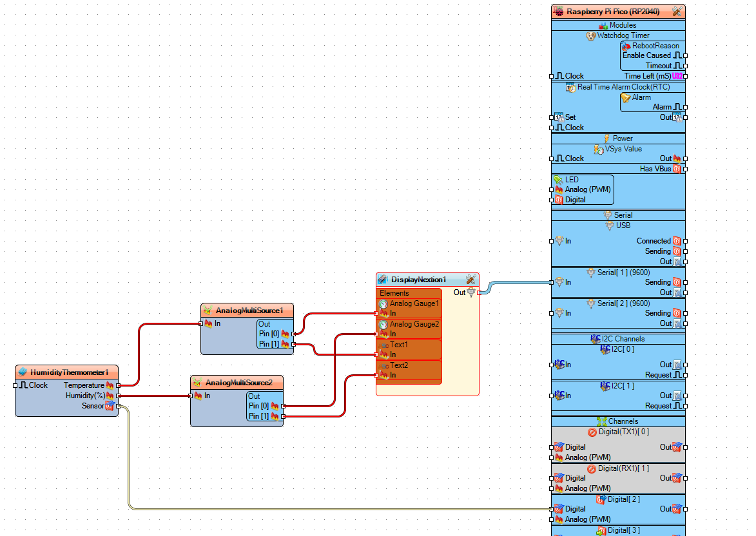Click the wrench icon on Raspberry Pi Pico
Image resolution: width=756 pixels, height=536 pixels.
(x=676, y=11)
